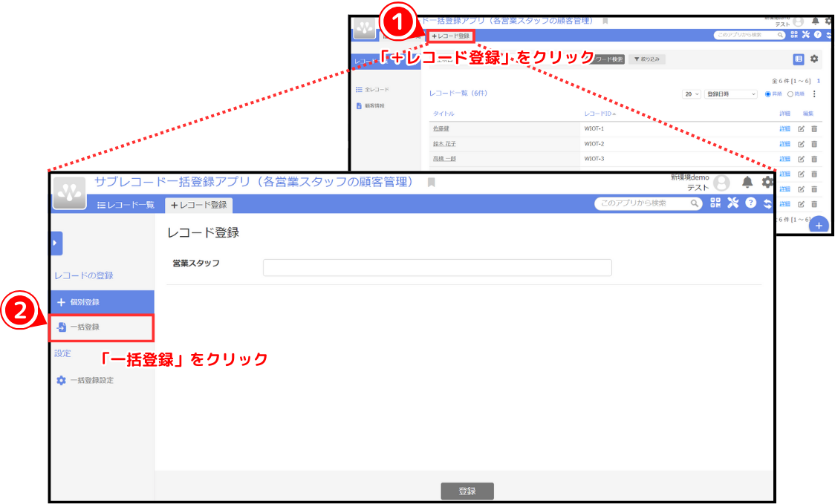835x504 pixels.
Task: Click the bookmark icon in front window title
Action: click(432, 183)
